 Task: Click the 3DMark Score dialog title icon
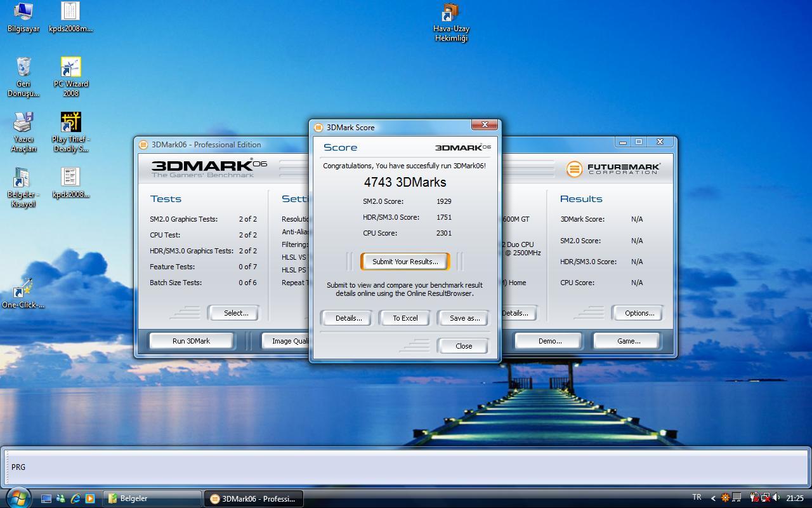click(x=319, y=127)
